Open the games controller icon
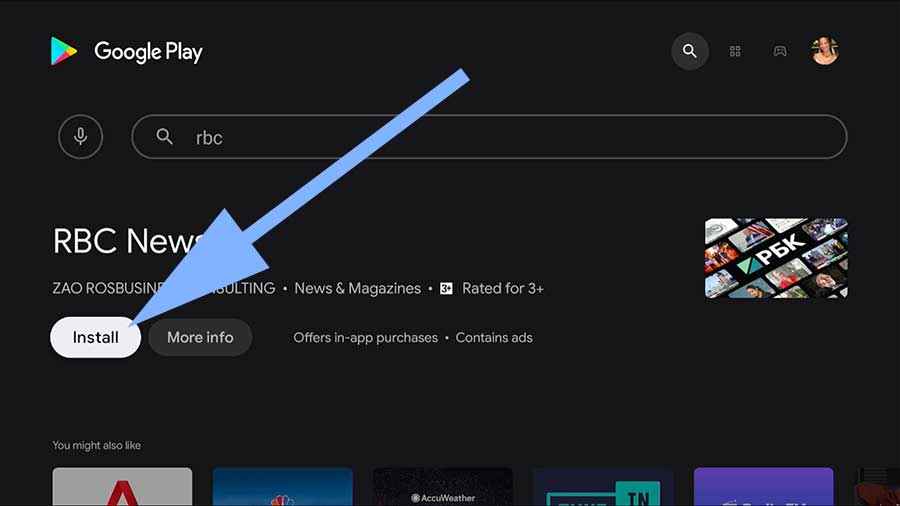Screen dimensions: 900x506 pyautogui.click(x=780, y=51)
